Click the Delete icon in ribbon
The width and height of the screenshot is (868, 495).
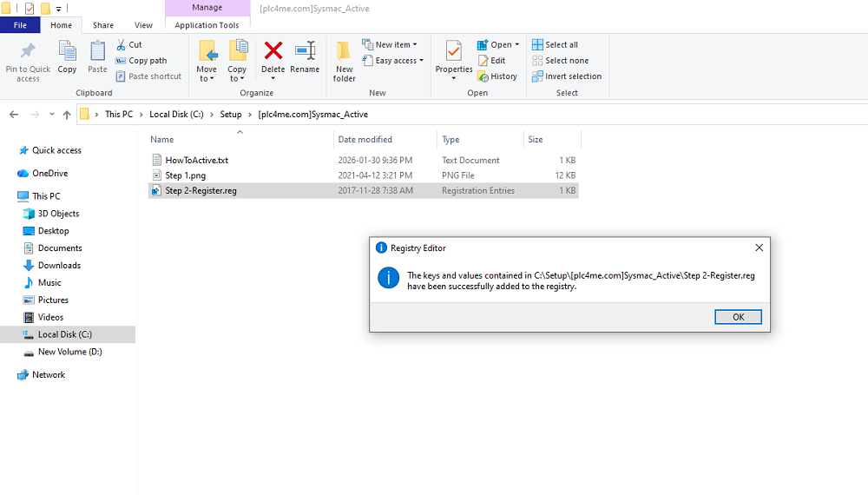(x=273, y=52)
